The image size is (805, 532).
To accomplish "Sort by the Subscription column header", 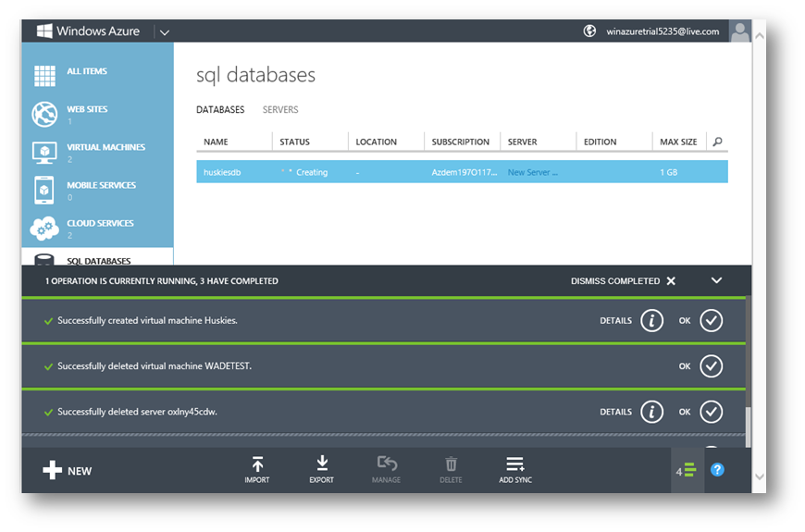I will click(461, 142).
